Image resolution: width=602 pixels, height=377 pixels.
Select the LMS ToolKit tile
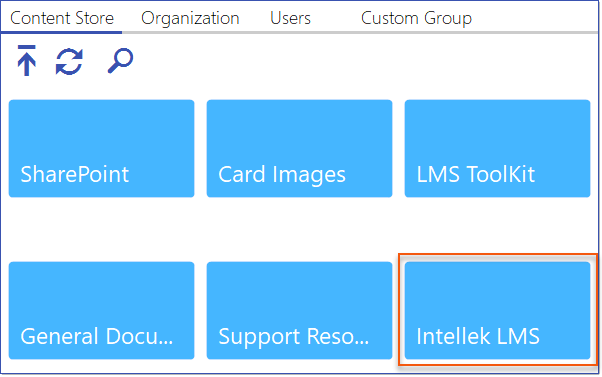[498, 149]
